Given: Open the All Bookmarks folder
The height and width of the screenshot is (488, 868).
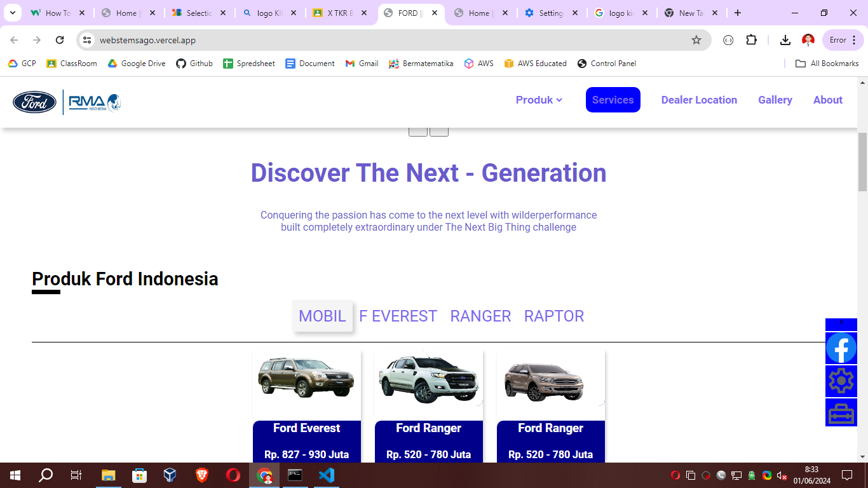Looking at the screenshot, I should [827, 64].
